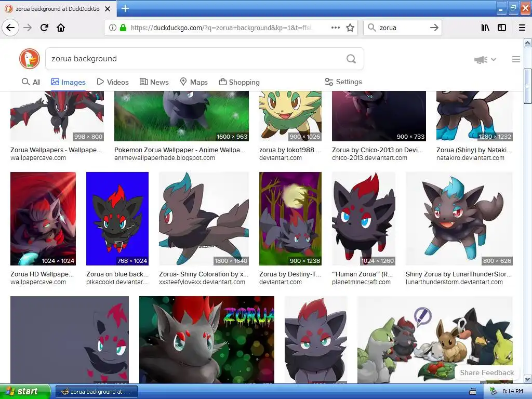Click the natakiro.deviantart.com source link

click(x=470, y=158)
